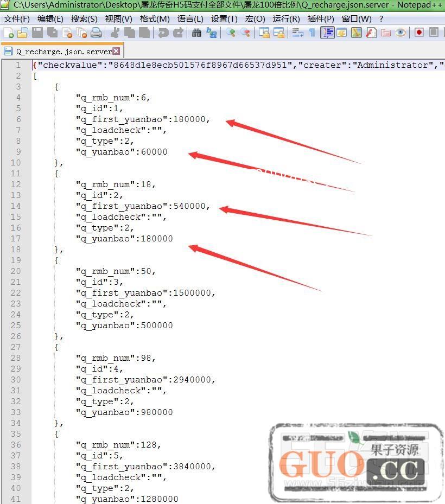The height and width of the screenshot is (504, 445).
Task: Toggle file monitoring eye icon
Action: point(400,33)
